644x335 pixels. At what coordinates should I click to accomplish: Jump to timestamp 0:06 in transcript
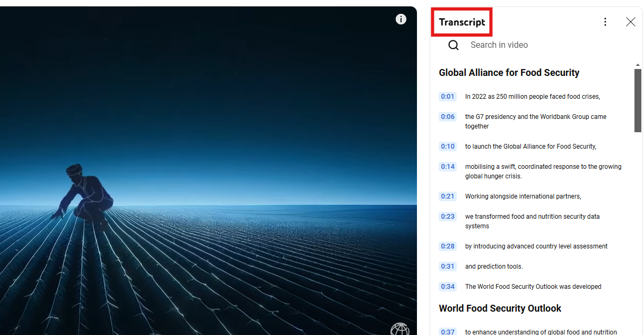[448, 117]
